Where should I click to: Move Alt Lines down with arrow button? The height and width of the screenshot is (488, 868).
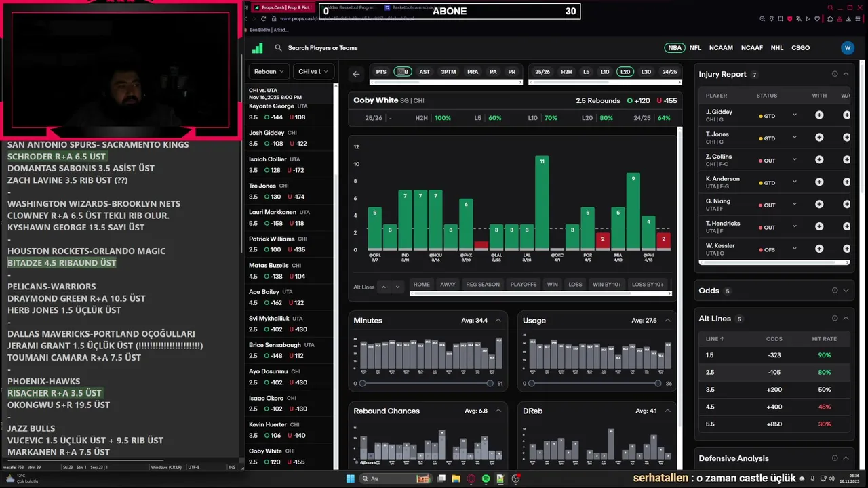coord(397,287)
